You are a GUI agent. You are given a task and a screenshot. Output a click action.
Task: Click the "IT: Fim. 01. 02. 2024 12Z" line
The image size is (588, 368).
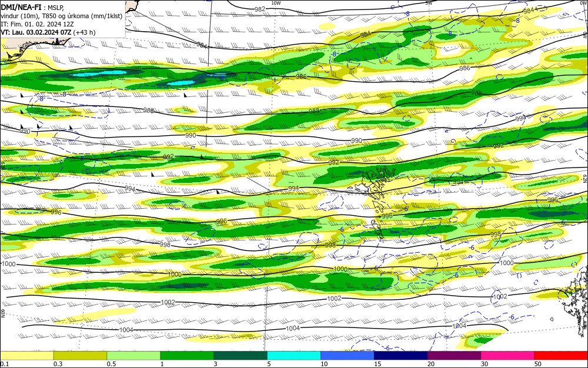coord(37,24)
